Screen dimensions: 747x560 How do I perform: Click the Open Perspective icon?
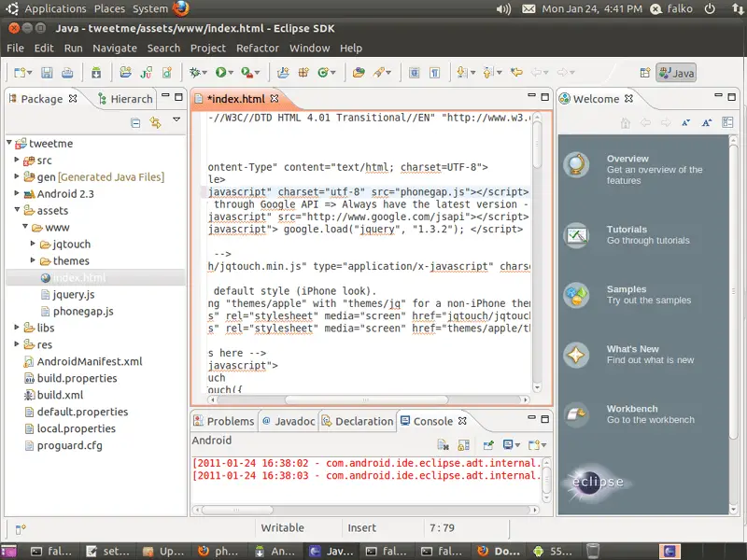tap(644, 73)
